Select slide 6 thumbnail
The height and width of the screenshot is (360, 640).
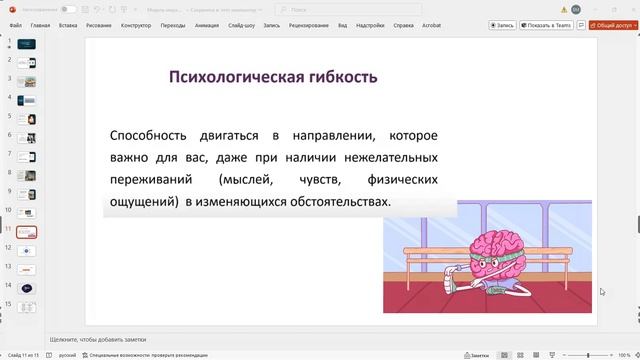coord(27,138)
